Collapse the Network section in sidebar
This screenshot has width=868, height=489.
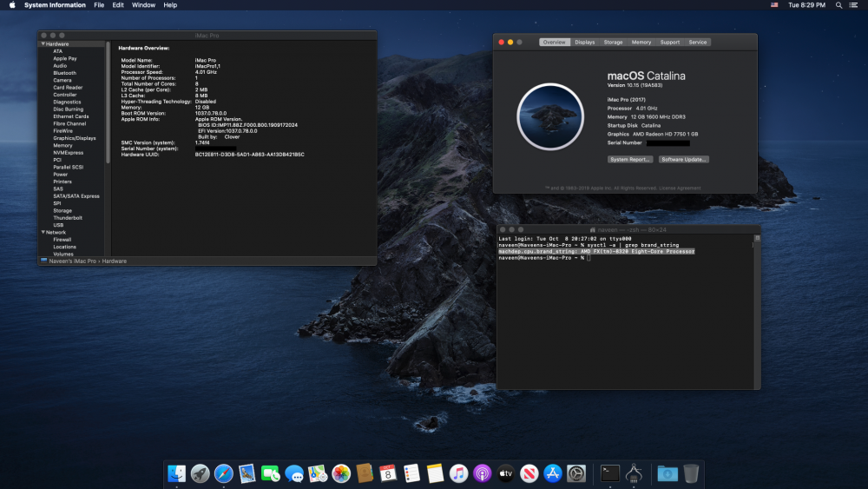tap(43, 232)
